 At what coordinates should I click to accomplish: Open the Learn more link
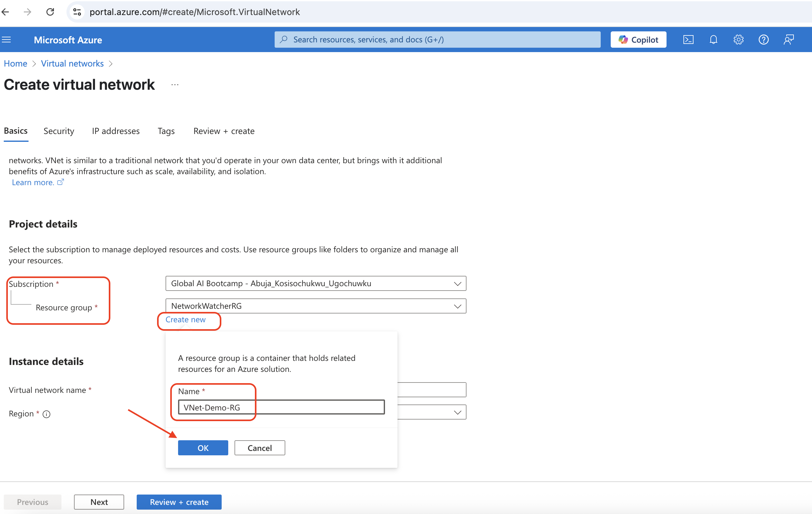37,182
